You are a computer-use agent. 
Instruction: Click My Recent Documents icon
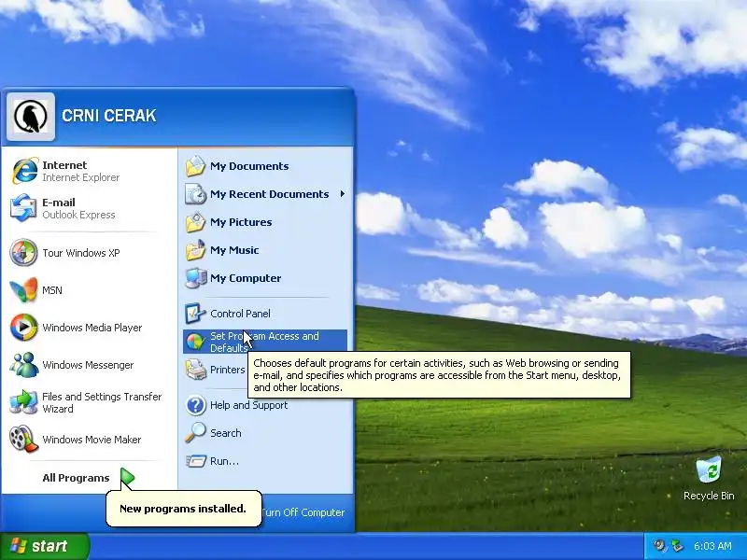point(195,194)
